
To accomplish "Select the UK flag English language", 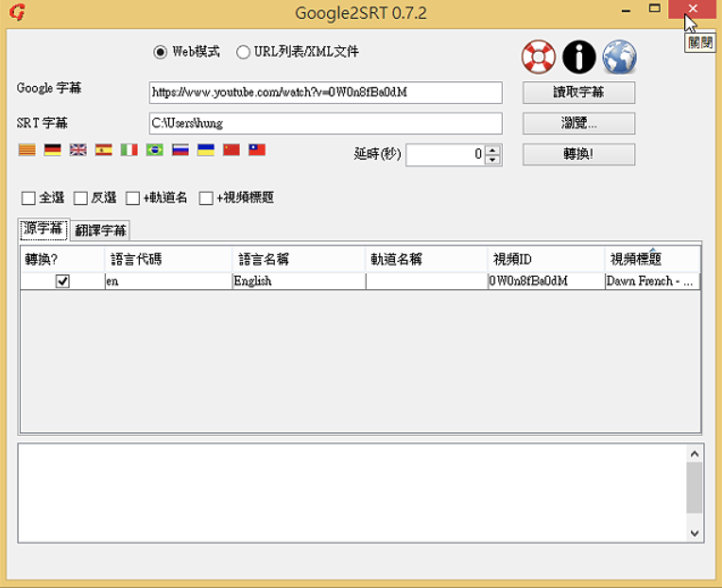I will pyautogui.click(x=78, y=149).
